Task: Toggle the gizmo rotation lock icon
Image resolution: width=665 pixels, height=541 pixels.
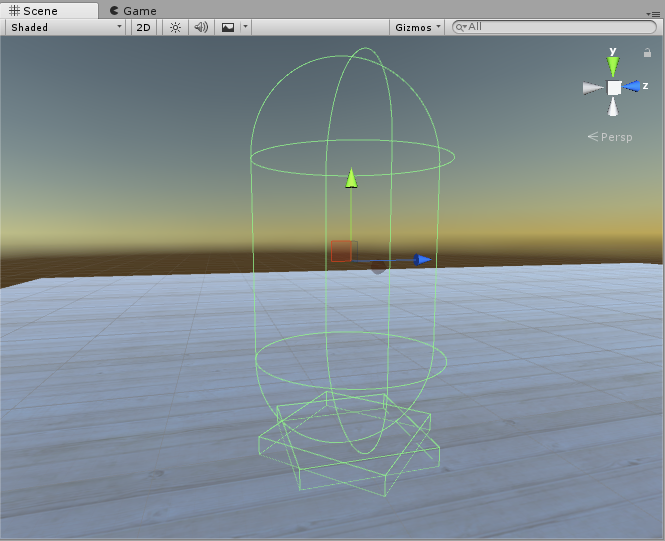Action: click(647, 53)
